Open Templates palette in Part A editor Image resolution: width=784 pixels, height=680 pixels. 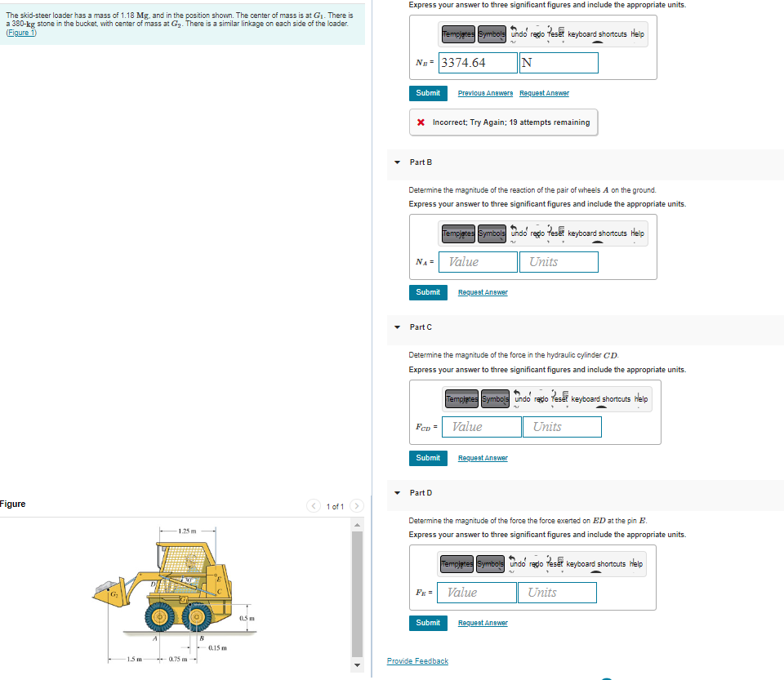(457, 33)
